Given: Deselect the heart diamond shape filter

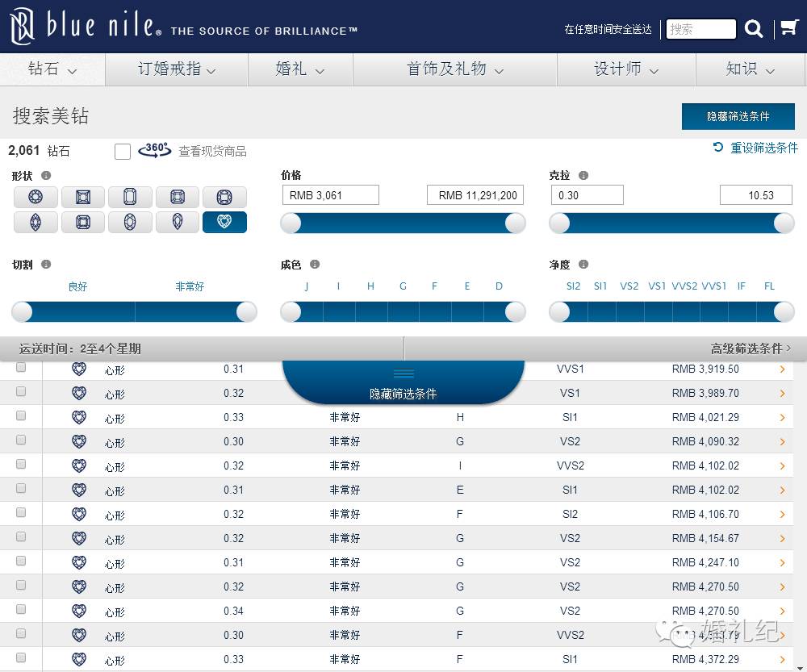Looking at the screenshot, I should point(224,222).
